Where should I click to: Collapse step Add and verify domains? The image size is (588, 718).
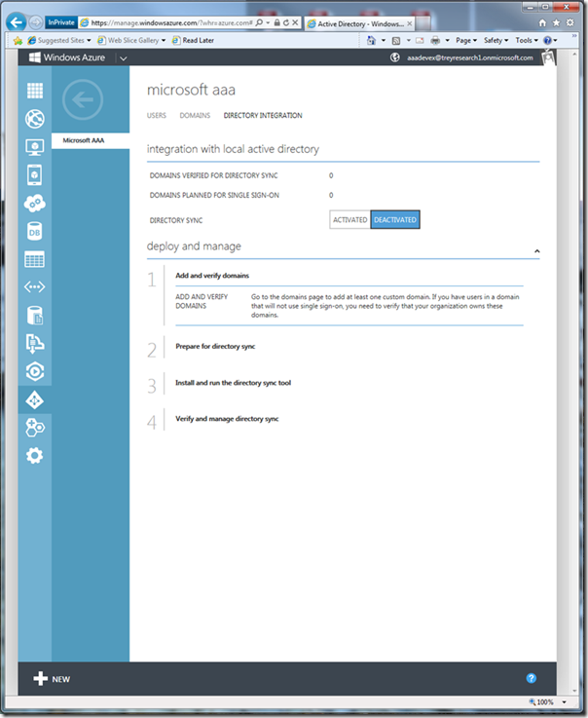pos(212,275)
